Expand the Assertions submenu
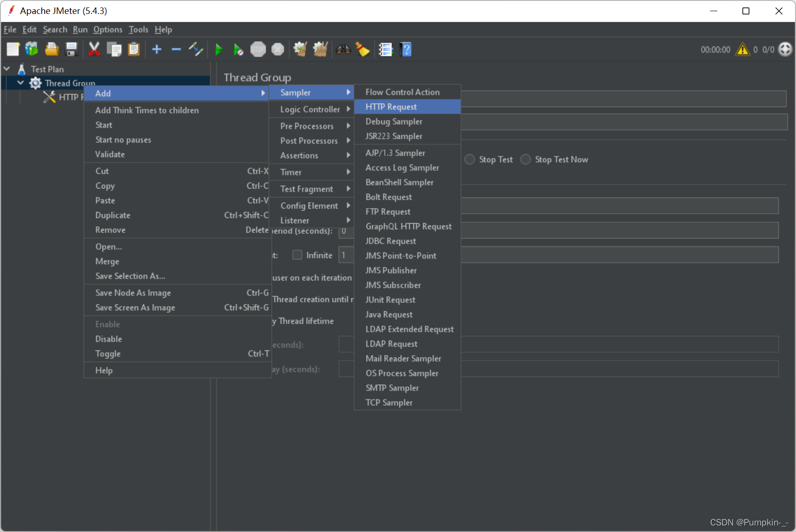 pyautogui.click(x=311, y=156)
